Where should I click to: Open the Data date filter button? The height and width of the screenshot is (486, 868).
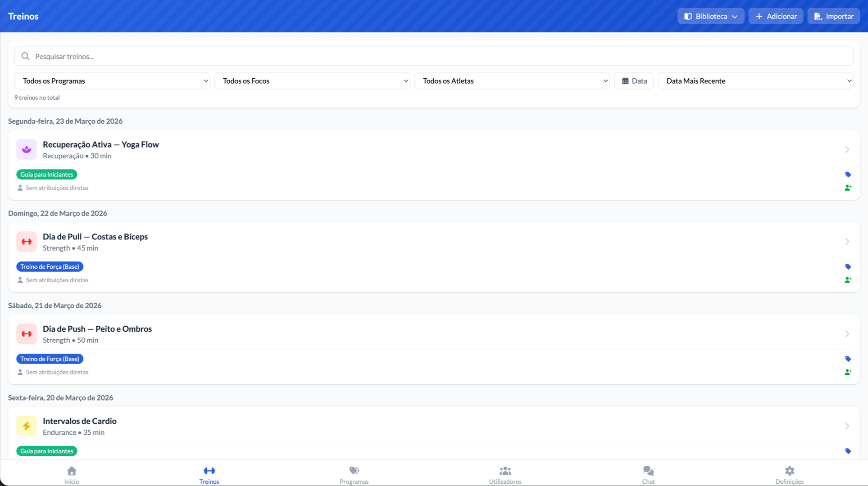tap(634, 81)
